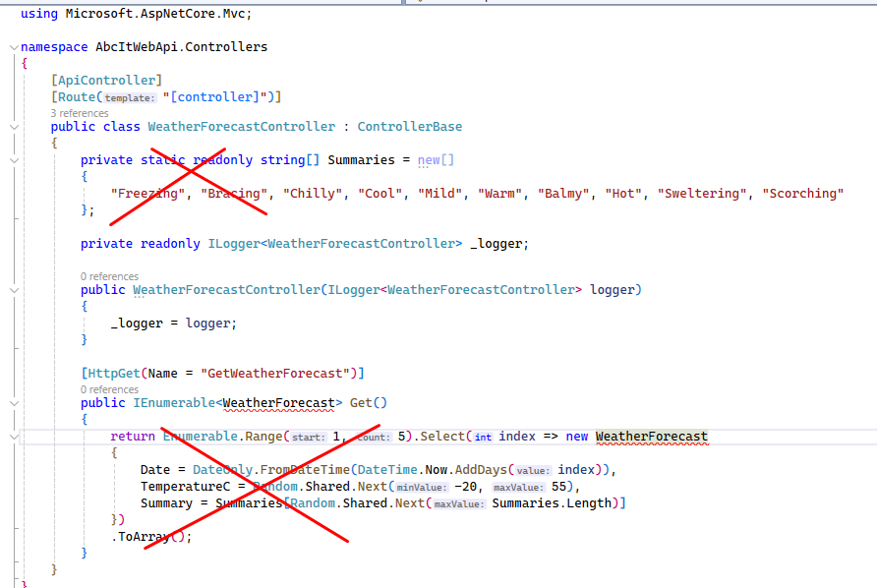Viewport: 877px width, 588px height.
Task: Place cursor on the using Microsoft.AspNetCore.Mvc line
Action: tap(136, 14)
